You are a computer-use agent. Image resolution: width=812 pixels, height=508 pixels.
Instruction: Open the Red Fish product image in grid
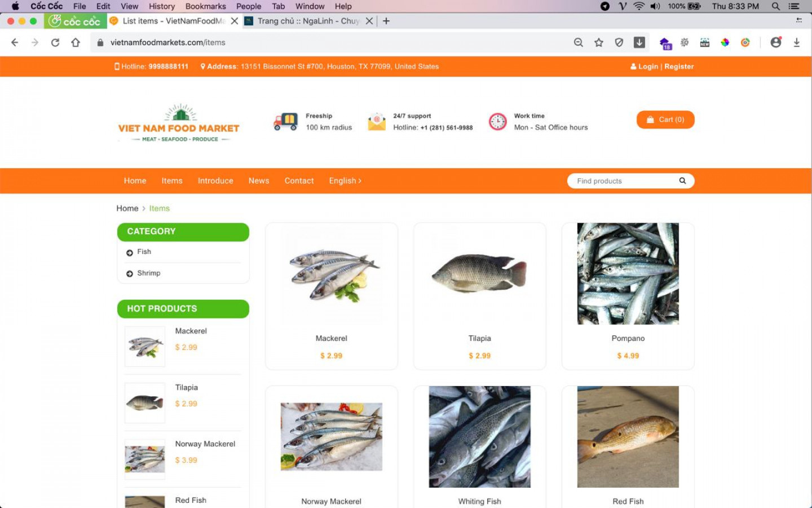[x=628, y=437]
